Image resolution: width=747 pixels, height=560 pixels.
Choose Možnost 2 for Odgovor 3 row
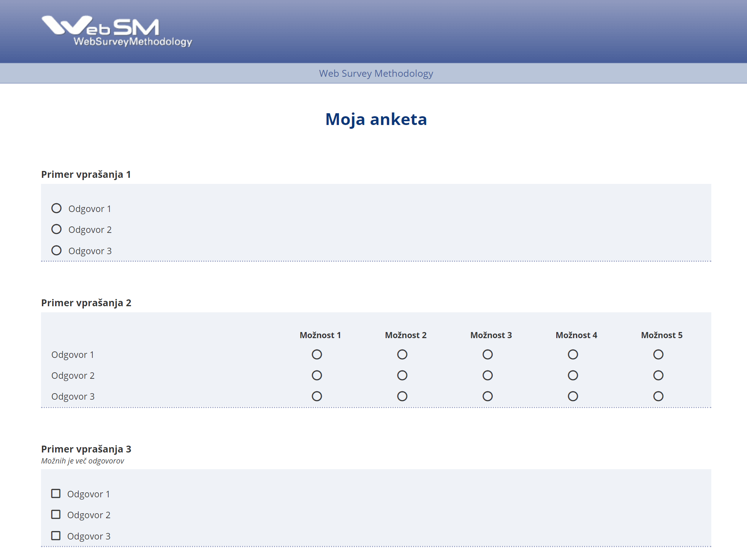click(402, 396)
